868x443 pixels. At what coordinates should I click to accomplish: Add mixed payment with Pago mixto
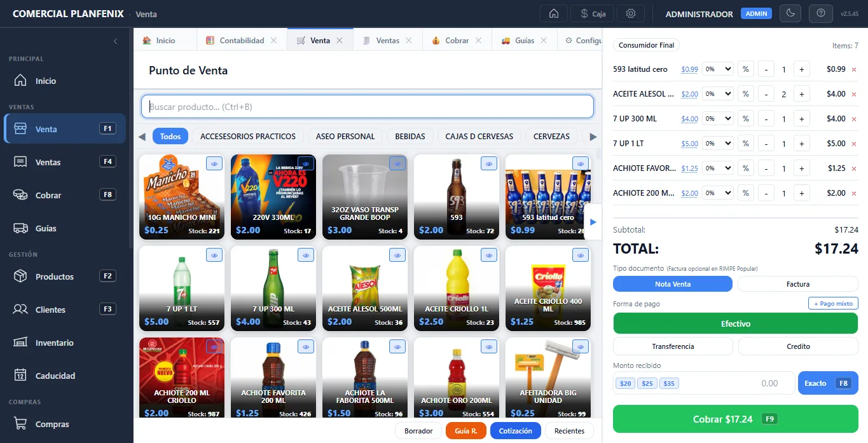[x=833, y=304]
